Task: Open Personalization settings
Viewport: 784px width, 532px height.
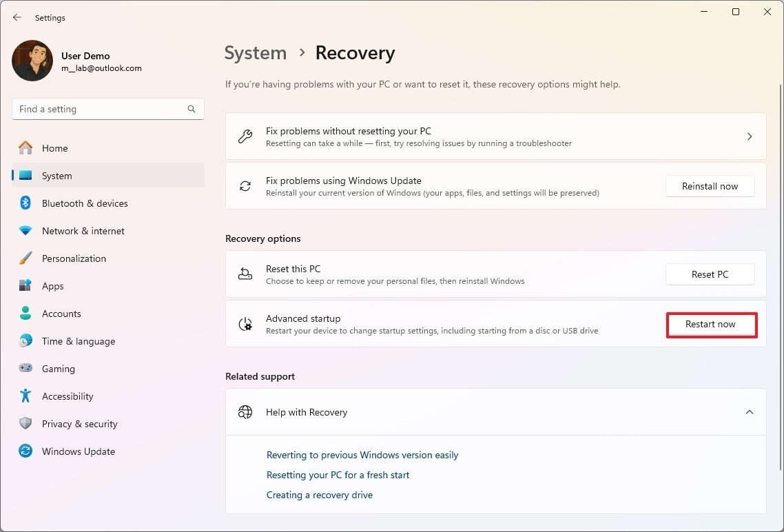Action: point(108,258)
